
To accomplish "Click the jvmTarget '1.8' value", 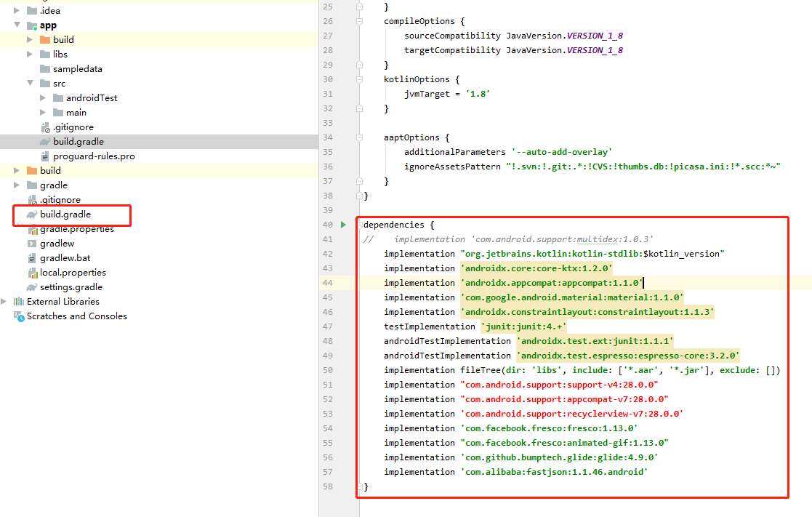I will 478,94.
